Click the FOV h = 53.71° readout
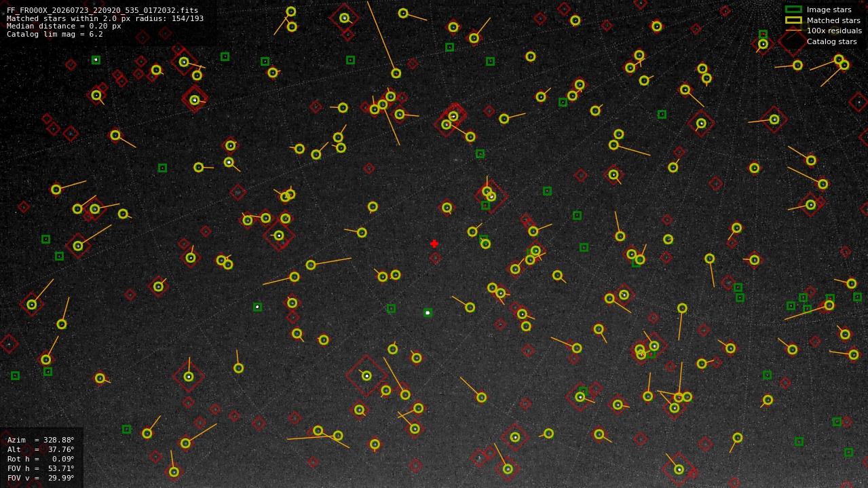The height and width of the screenshot is (488, 868). (41, 468)
